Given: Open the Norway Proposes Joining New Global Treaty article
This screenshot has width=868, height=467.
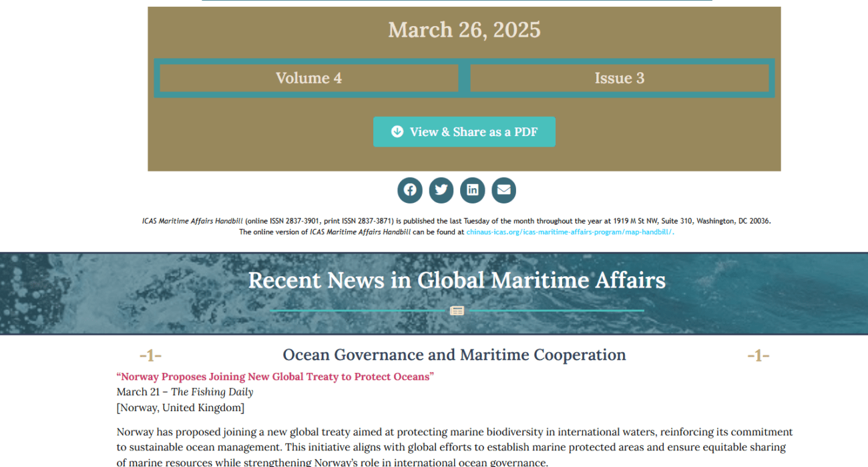Looking at the screenshot, I should coord(275,376).
